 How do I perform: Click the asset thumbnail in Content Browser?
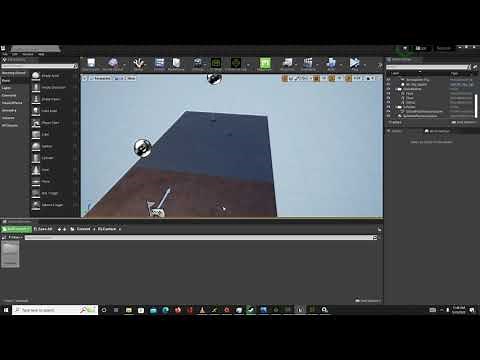pyautogui.click(x=10, y=254)
